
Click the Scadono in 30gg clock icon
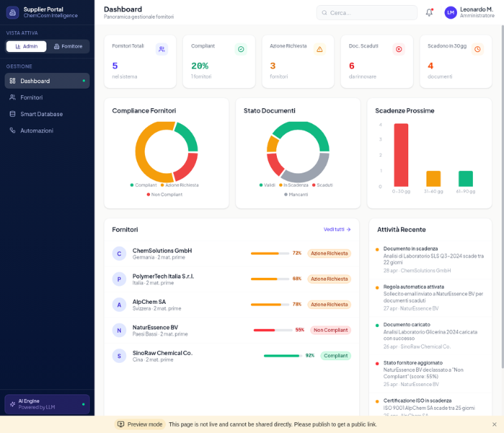coord(477,49)
